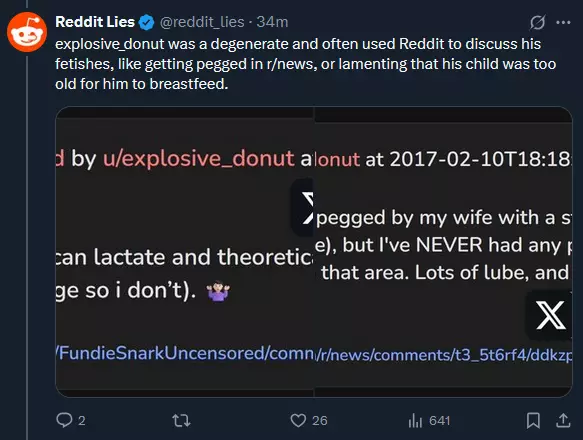Click the like count 26
This screenshot has width=583, height=440.
point(320,421)
